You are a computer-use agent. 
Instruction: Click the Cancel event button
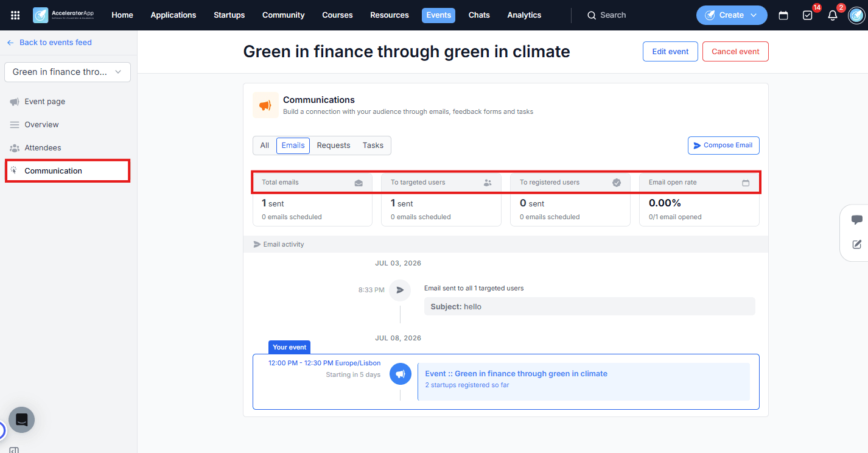[x=735, y=52]
